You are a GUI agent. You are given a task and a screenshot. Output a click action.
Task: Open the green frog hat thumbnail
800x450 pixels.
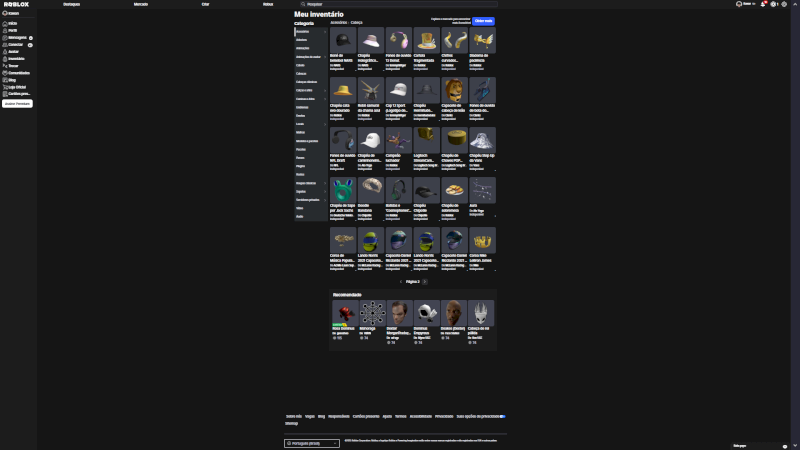343,190
